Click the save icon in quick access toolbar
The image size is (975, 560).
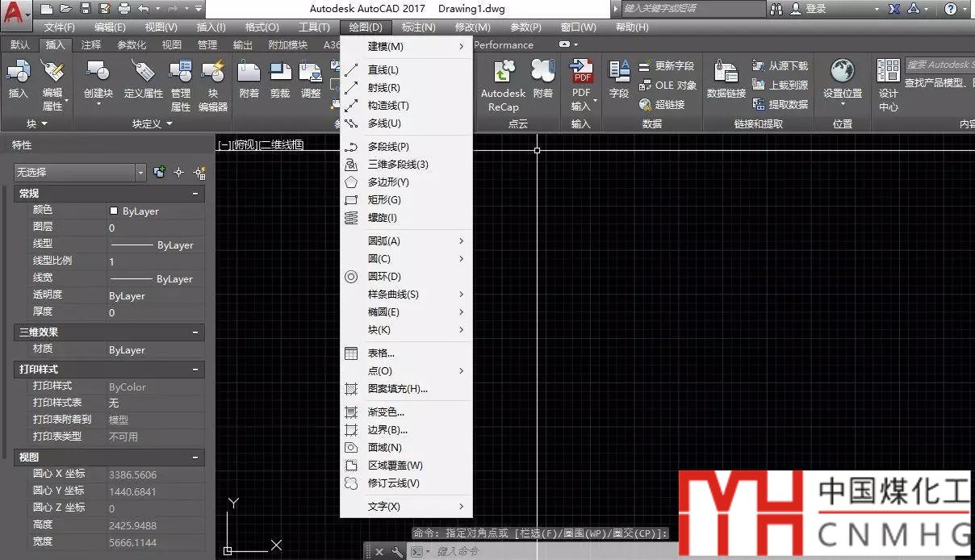(86, 9)
